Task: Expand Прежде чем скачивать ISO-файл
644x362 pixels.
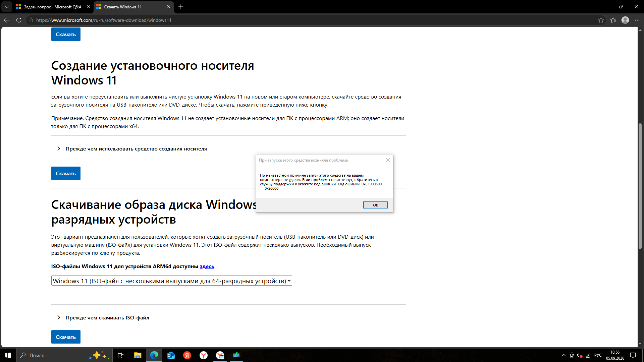Action: (107, 317)
